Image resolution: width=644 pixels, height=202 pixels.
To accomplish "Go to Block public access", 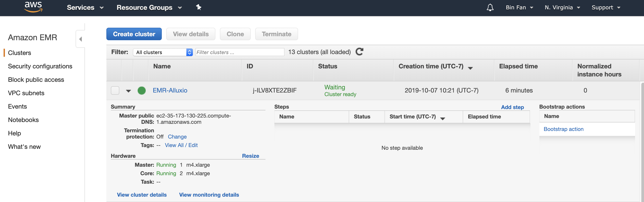I will tap(36, 80).
